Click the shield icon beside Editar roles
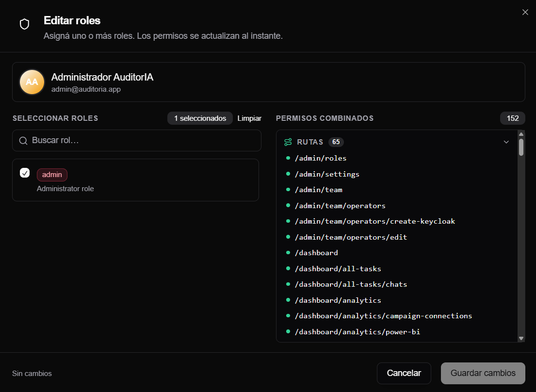This screenshot has height=392, width=536. (24, 24)
